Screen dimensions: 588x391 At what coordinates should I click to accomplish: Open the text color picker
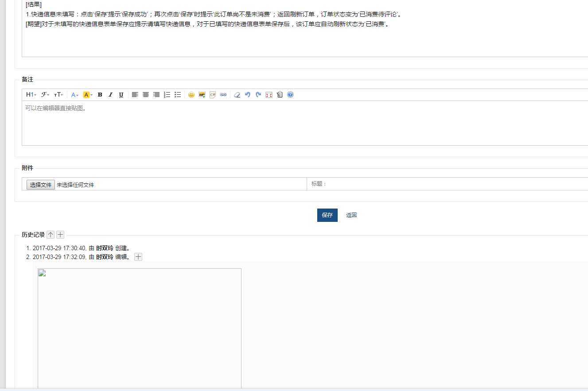(x=75, y=95)
